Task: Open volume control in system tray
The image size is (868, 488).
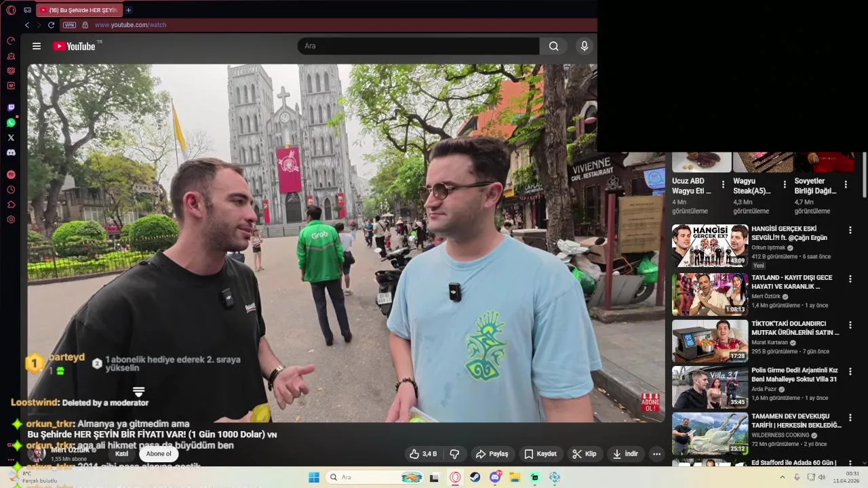Action: (x=823, y=477)
